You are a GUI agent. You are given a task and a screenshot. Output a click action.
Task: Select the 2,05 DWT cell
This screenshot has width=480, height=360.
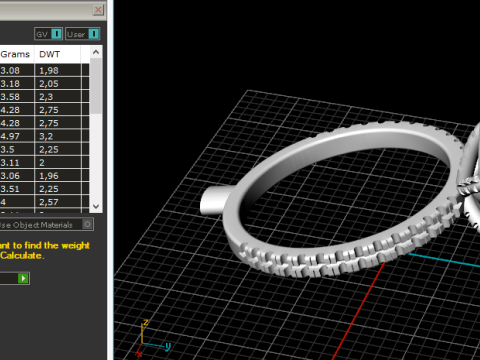pyautogui.click(x=58, y=84)
